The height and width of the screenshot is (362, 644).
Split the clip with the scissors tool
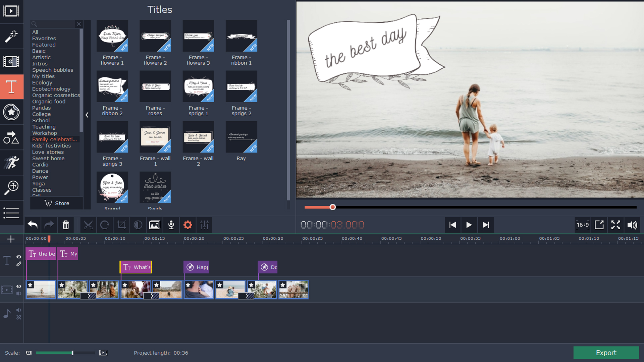(x=88, y=225)
